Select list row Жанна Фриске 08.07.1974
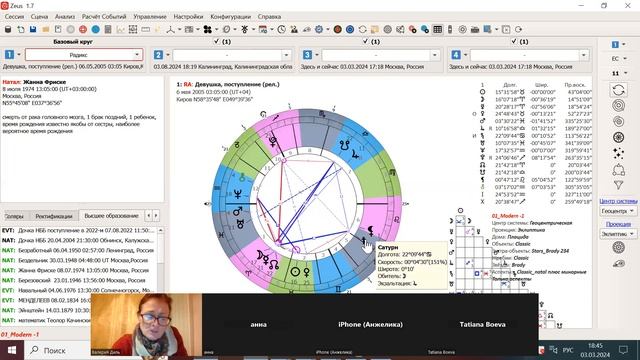640x360 pixels. pyautogui.click(x=78, y=270)
